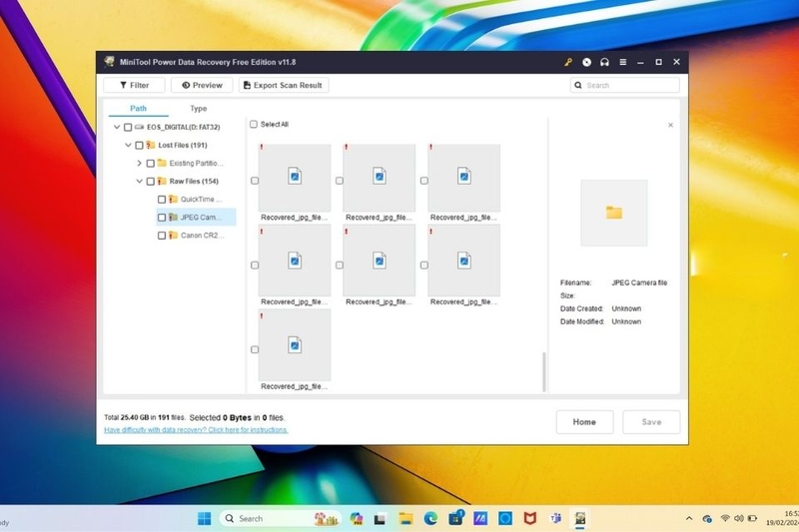The height and width of the screenshot is (532, 799).
Task: Tick the Existing Partition checkbox
Action: (x=151, y=164)
